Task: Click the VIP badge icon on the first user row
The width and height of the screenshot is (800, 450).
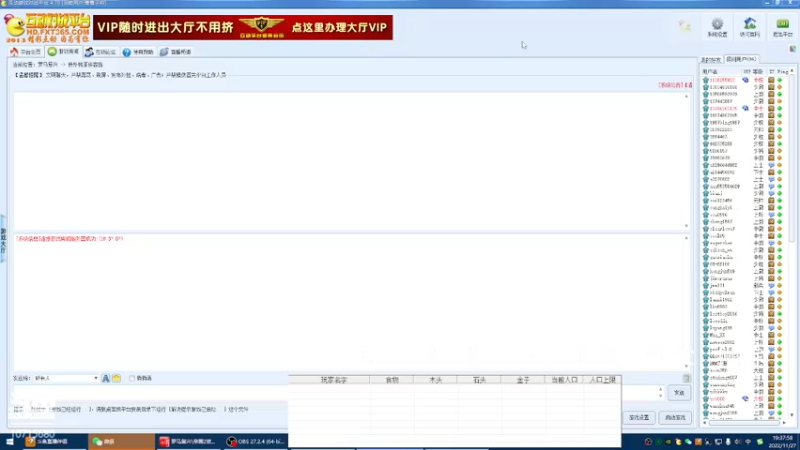Action: coord(745,80)
